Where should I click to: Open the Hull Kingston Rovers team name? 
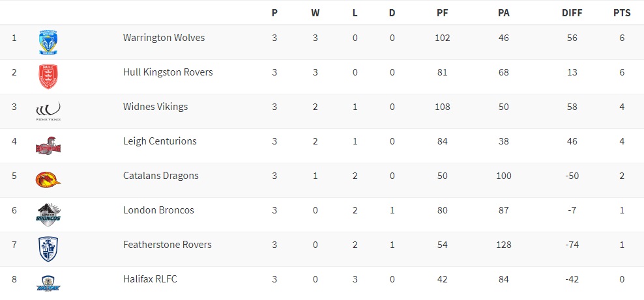pos(168,72)
